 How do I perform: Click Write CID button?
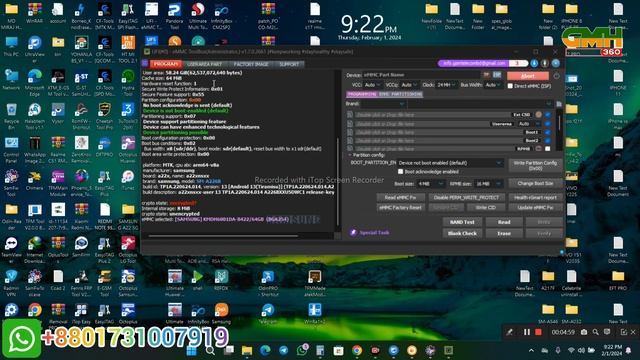[x=486, y=207]
